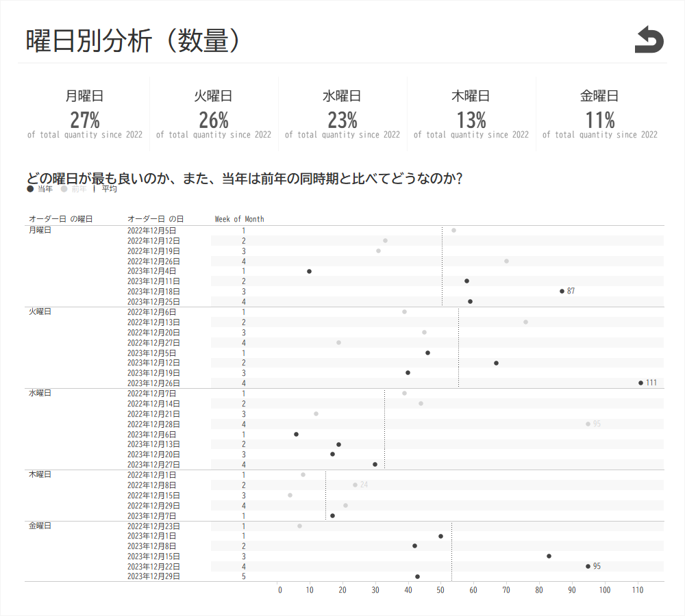Click the 2022年12月5日 date label
The height and width of the screenshot is (616, 685).
tap(151, 231)
